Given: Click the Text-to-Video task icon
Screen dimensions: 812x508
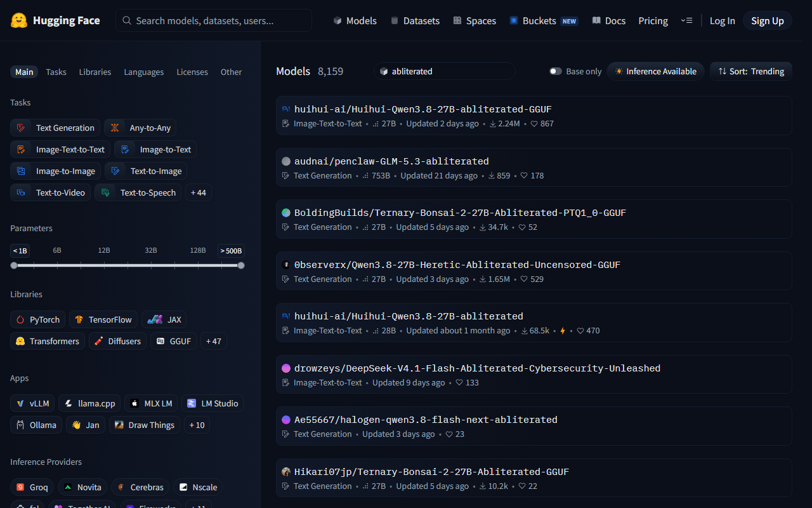Looking at the screenshot, I should (x=22, y=192).
